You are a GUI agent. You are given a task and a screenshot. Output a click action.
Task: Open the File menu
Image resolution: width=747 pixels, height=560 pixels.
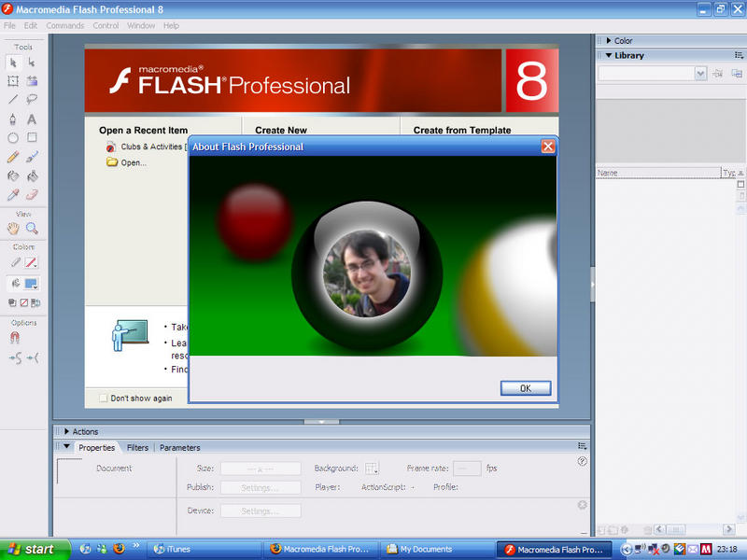pos(9,26)
